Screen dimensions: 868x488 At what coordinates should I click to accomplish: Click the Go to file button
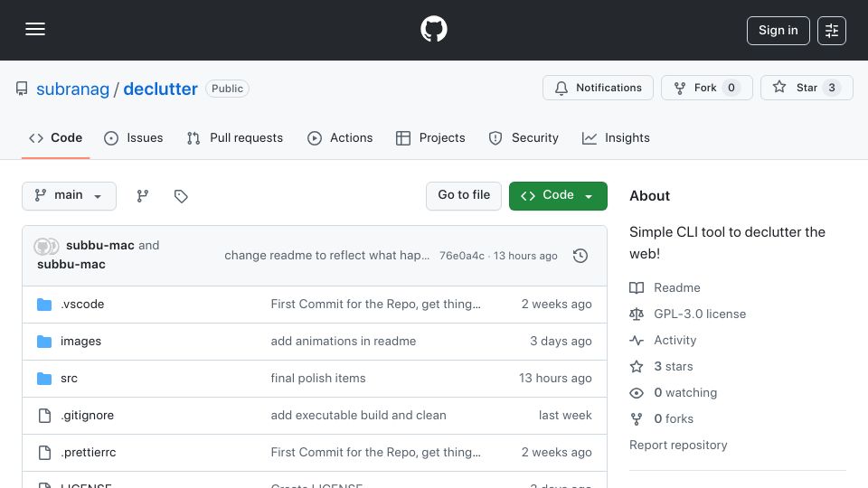pyautogui.click(x=464, y=196)
